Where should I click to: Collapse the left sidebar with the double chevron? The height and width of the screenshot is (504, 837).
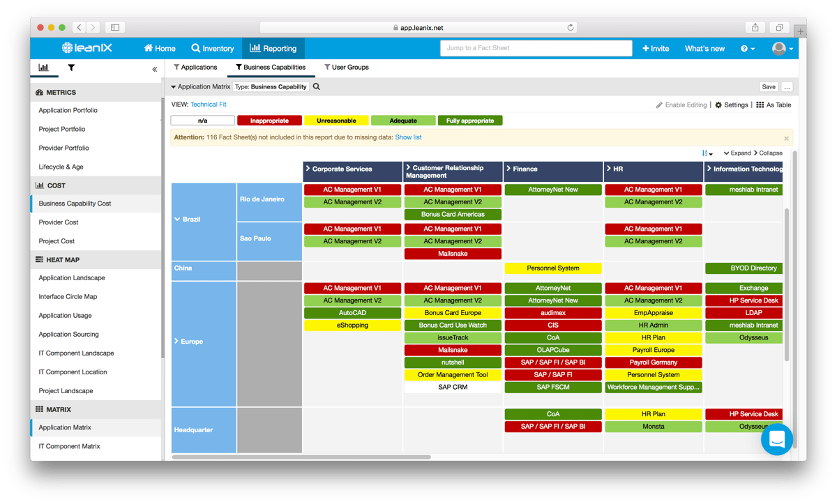click(x=154, y=69)
